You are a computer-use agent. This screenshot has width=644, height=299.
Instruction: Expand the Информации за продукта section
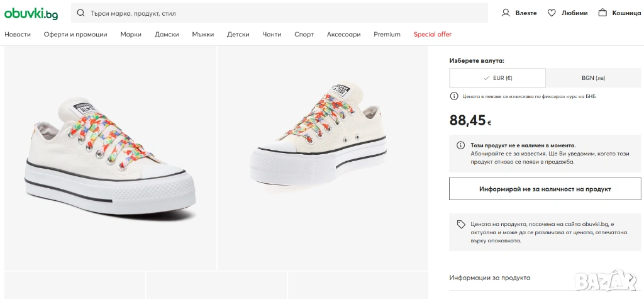click(x=490, y=278)
